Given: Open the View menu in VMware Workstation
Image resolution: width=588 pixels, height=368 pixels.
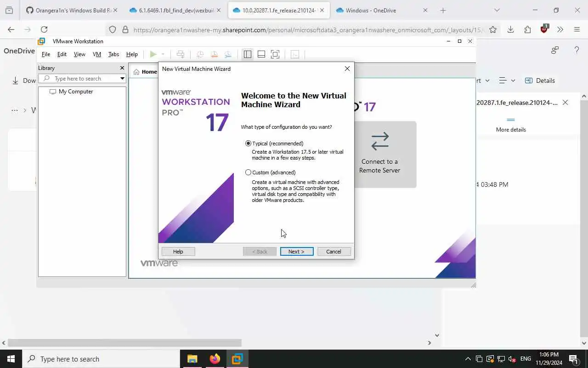Looking at the screenshot, I should [79, 54].
